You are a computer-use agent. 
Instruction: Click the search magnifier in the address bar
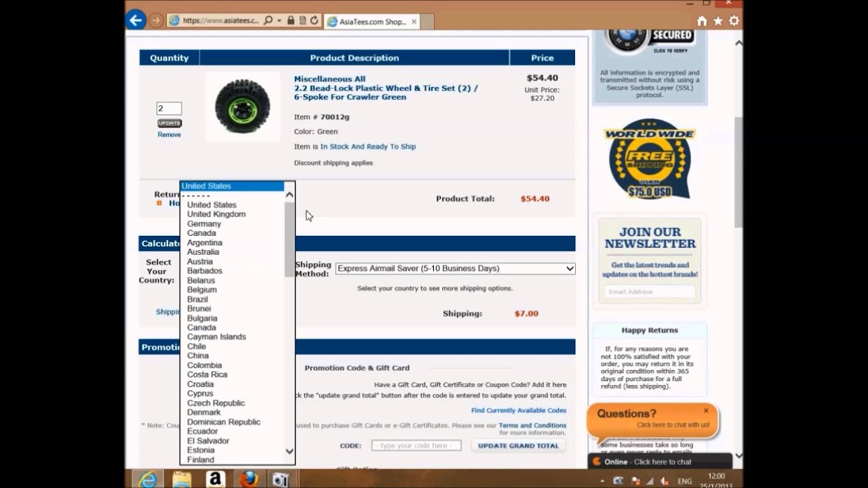pyautogui.click(x=268, y=20)
